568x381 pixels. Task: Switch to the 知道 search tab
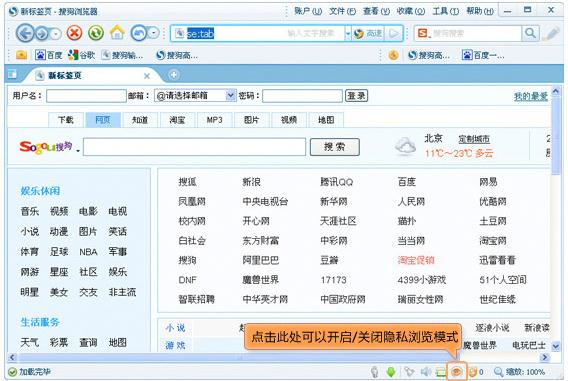coord(140,120)
